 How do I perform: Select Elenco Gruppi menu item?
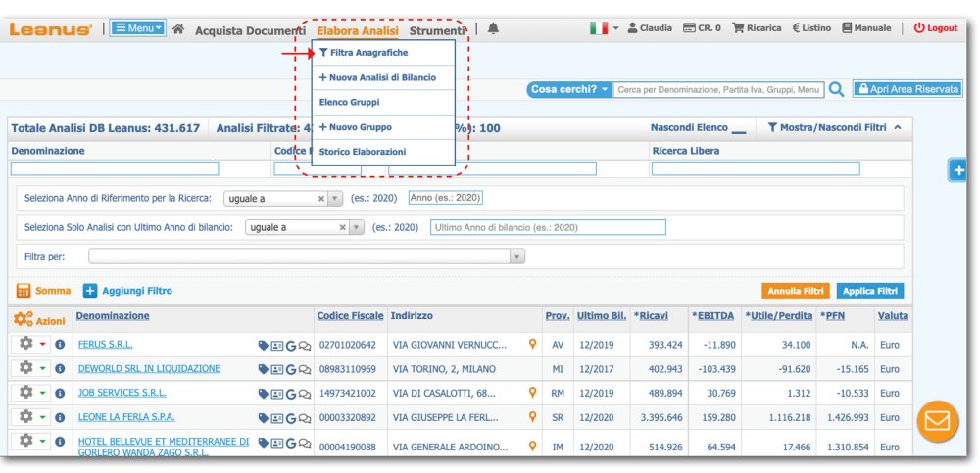(383, 103)
